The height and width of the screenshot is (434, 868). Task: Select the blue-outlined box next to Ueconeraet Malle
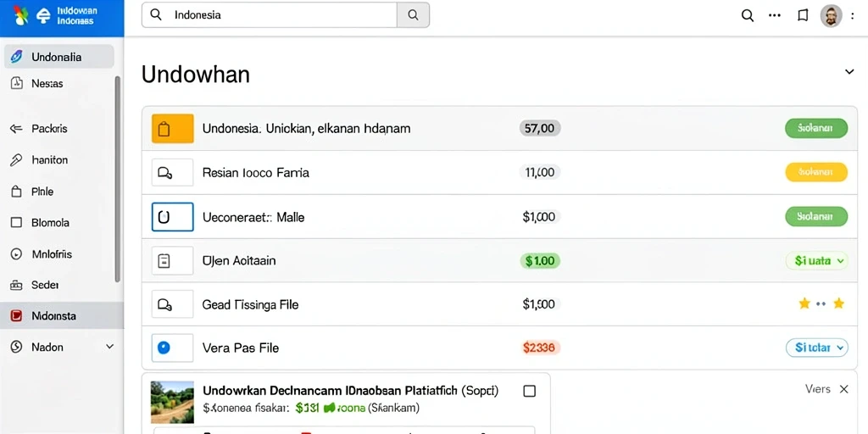[173, 216]
